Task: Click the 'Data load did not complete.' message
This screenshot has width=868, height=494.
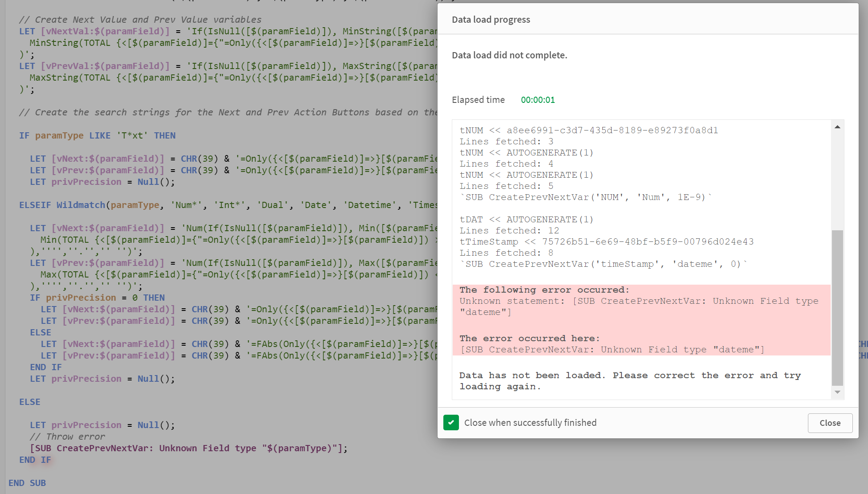Action: pos(509,55)
